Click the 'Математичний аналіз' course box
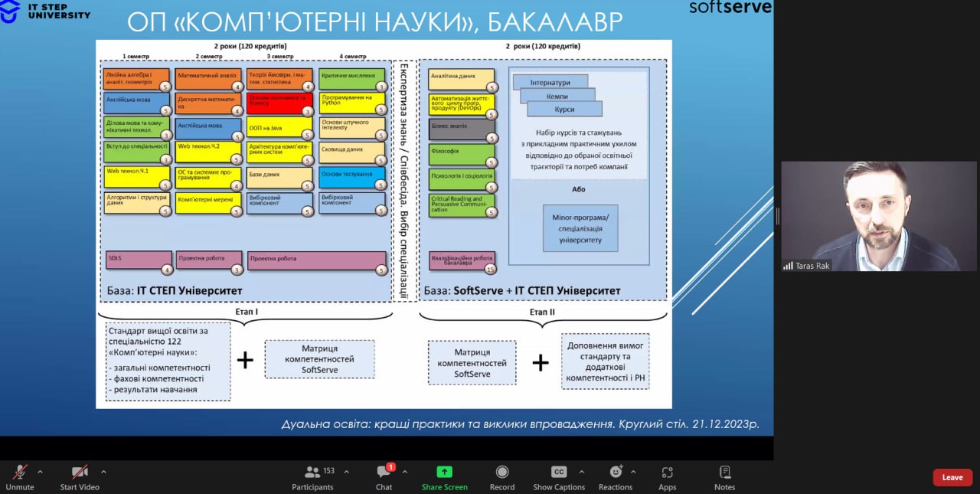The height and width of the screenshot is (494, 980). point(209,80)
